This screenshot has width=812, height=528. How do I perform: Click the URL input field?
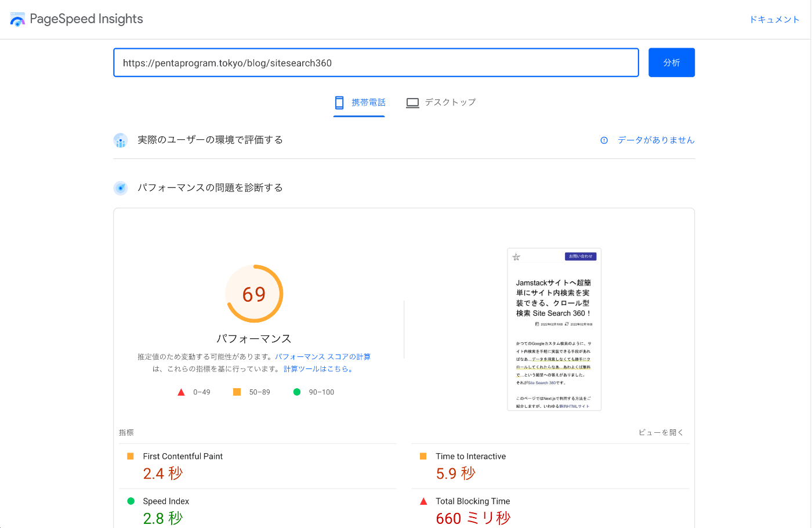point(376,63)
